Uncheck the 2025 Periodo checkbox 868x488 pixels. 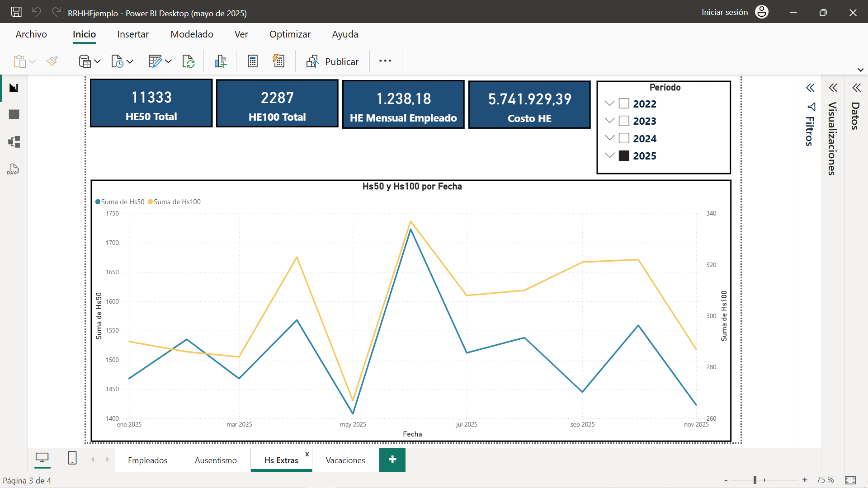624,155
